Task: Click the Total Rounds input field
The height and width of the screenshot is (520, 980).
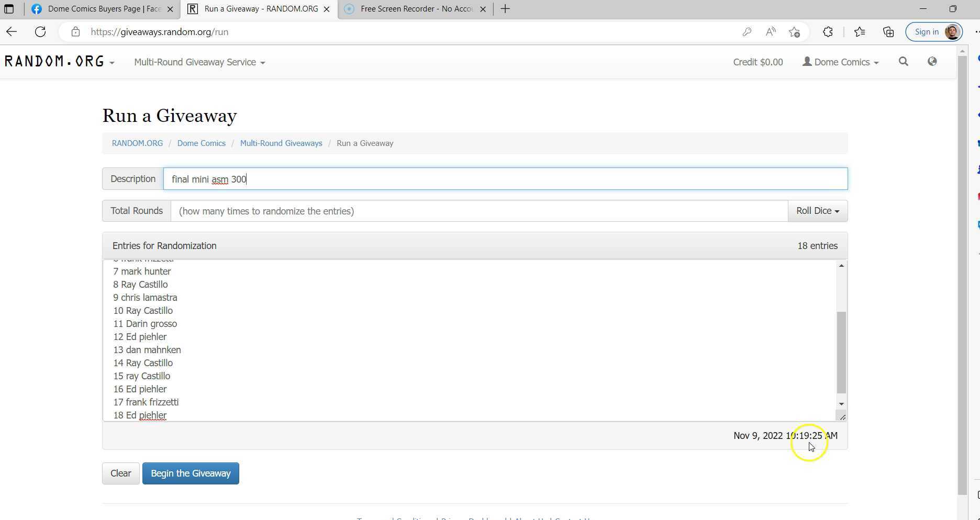Action: coord(479,211)
